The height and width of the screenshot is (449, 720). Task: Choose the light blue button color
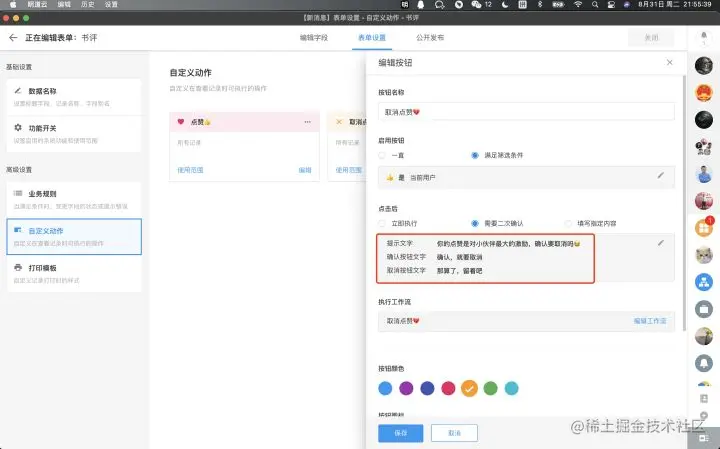coord(385,388)
